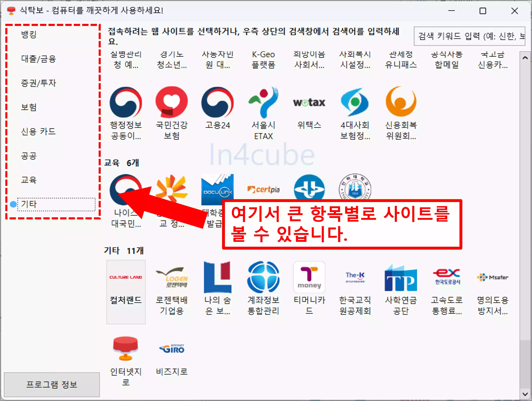532x401 pixels.
Task: Select the 교육 category in sidebar
Action: point(29,180)
